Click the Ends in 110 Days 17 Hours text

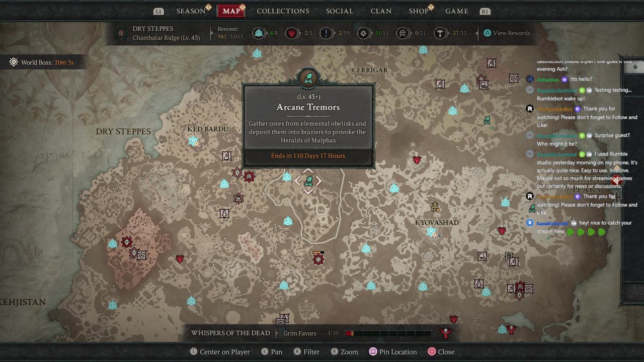[x=308, y=156]
